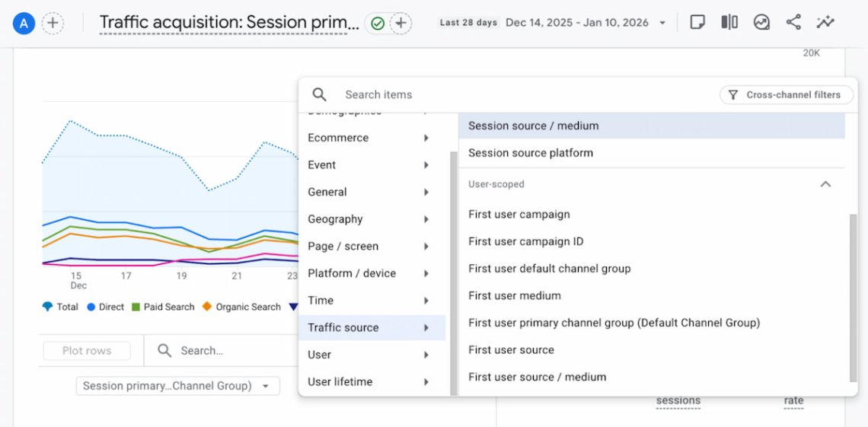Toggle the Total series in legend
Viewport: 868px width, 427px height.
pos(61,307)
